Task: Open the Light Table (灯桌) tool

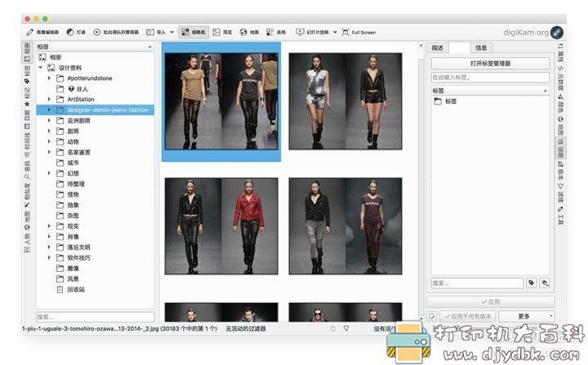Action: click(76, 33)
